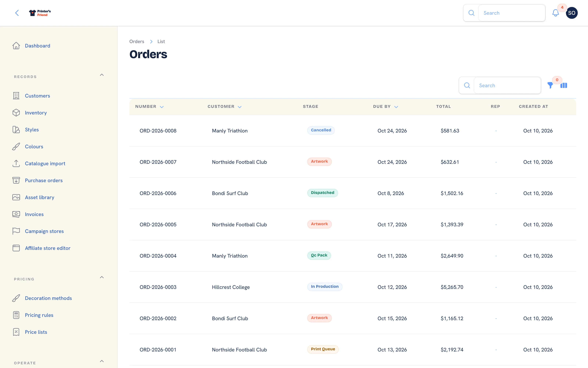
Task: Sort by Number column
Action: tap(149, 107)
